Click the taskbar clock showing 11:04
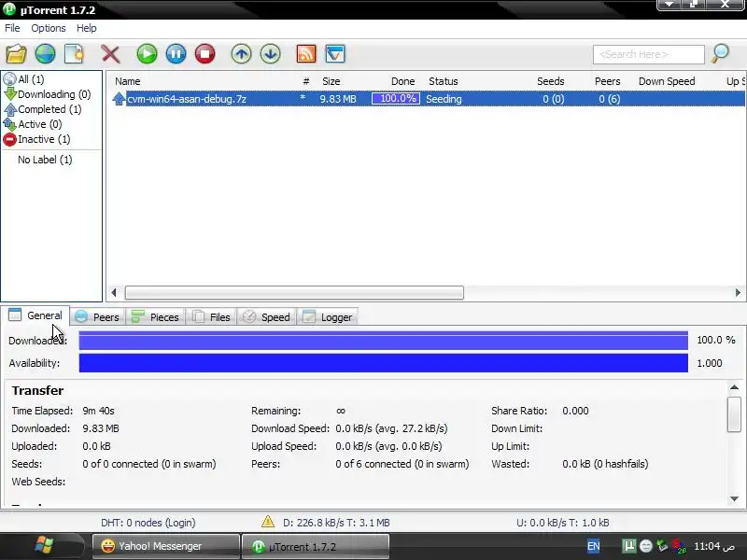Image resolution: width=747 pixels, height=560 pixels. [x=713, y=546]
